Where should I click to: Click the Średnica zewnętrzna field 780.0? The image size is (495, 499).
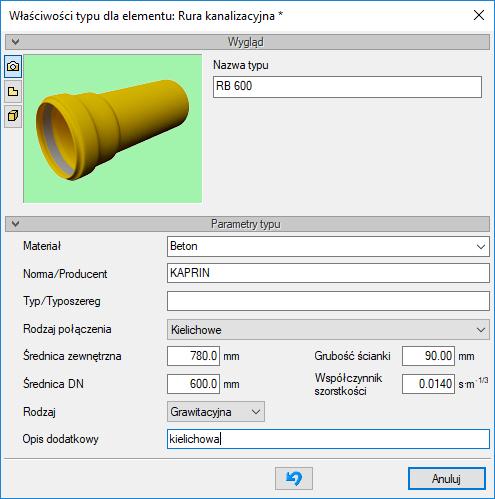point(193,356)
